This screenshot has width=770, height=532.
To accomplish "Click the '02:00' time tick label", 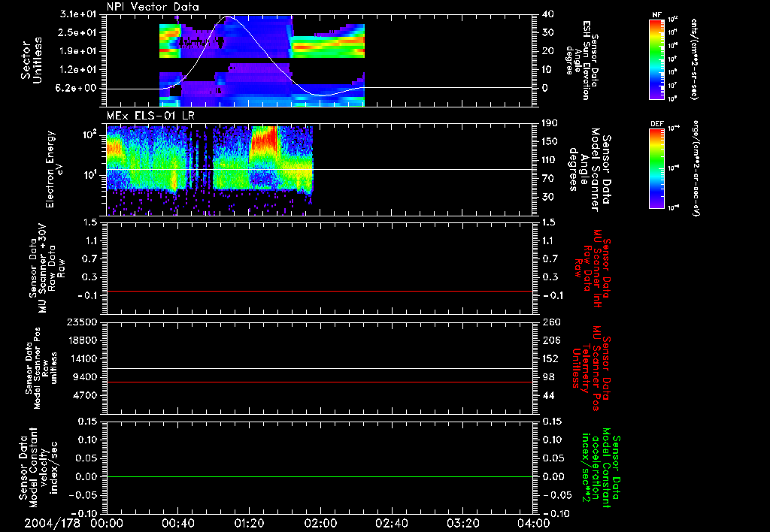I will click(x=320, y=523).
